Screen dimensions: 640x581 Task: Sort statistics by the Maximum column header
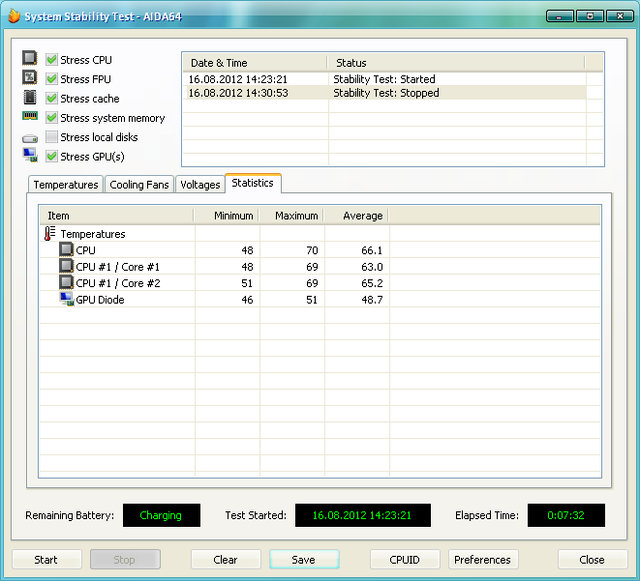[x=295, y=216]
